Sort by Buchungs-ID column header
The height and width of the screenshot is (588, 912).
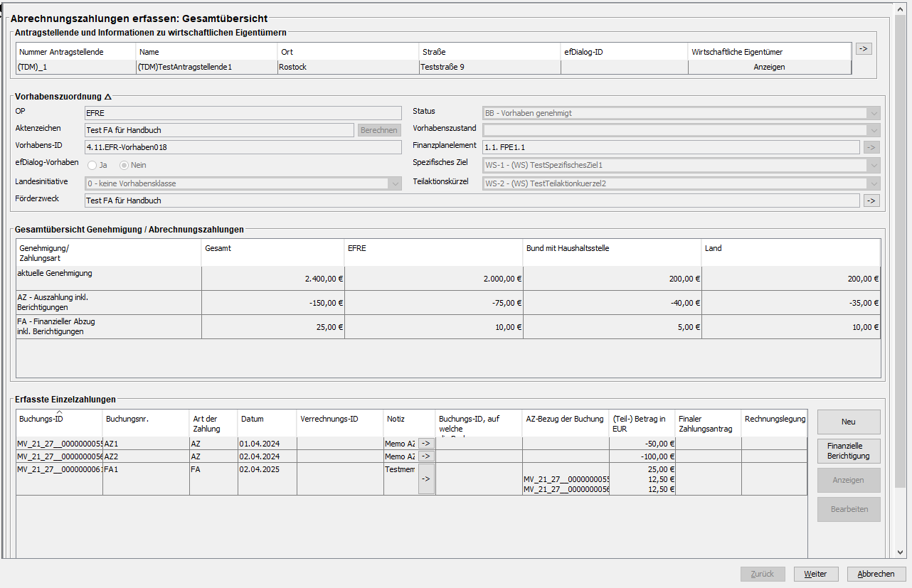(x=59, y=419)
